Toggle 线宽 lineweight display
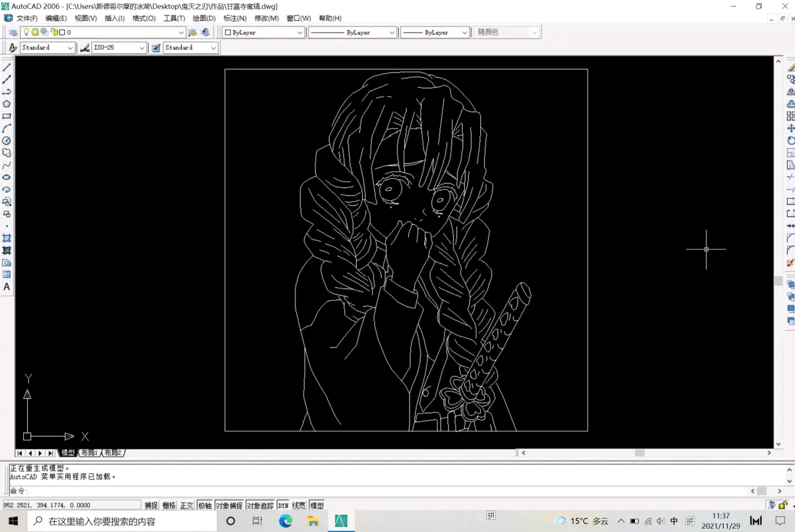This screenshot has width=795, height=532. 299,505
